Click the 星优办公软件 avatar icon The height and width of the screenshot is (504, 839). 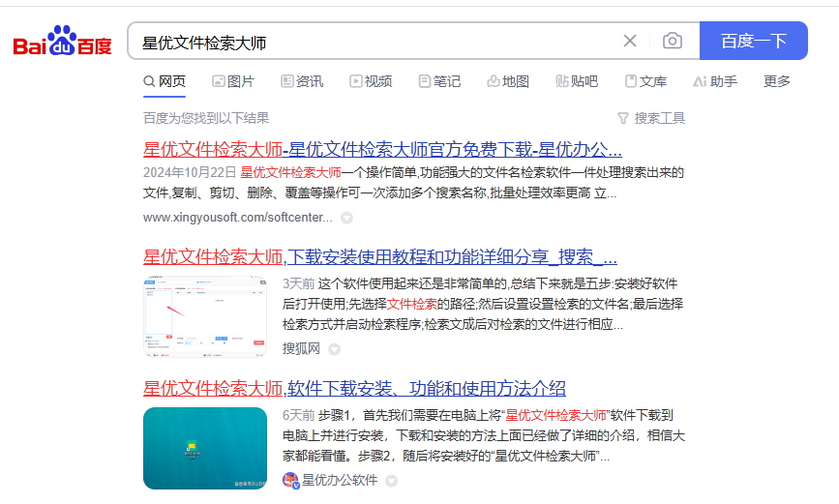[290, 481]
